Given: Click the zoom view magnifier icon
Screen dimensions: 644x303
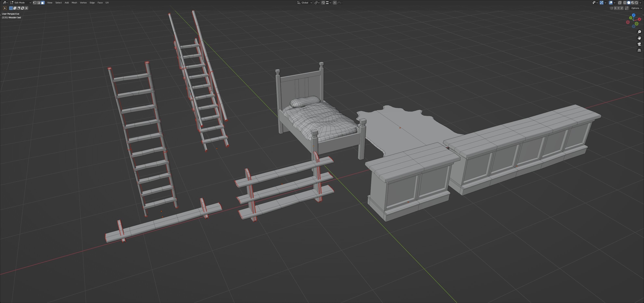Looking at the screenshot, I should point(639,32).
